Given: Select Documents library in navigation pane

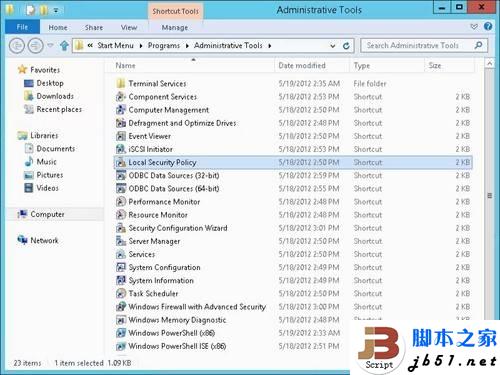Looking at the screenshot, I should pyautogui.click(x=56, y=149).
